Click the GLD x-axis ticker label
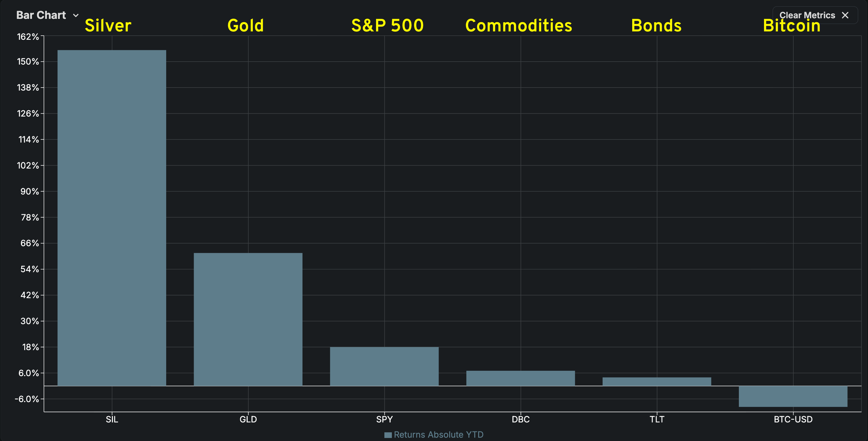Screen dimensions: 868x441 click(248, 419)
